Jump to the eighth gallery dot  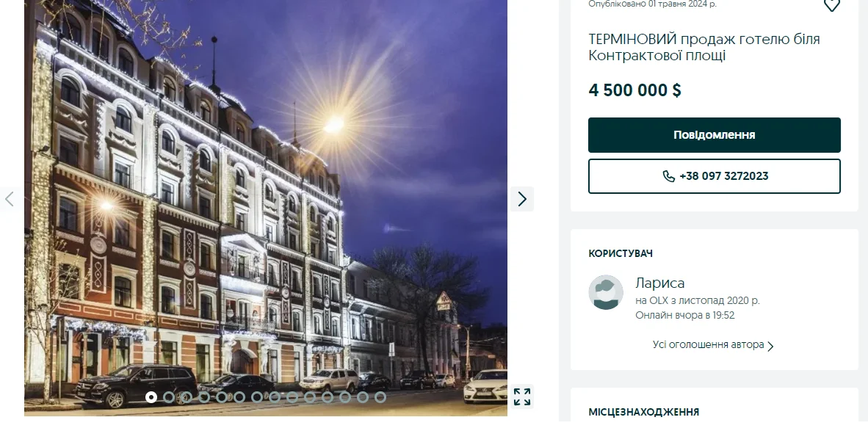[275, 397]
